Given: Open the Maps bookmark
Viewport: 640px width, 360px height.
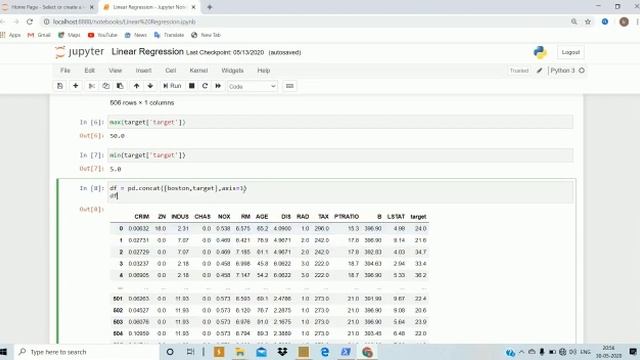Looking at the screenshot, I should pyautogui.click(x=69, y=35).
